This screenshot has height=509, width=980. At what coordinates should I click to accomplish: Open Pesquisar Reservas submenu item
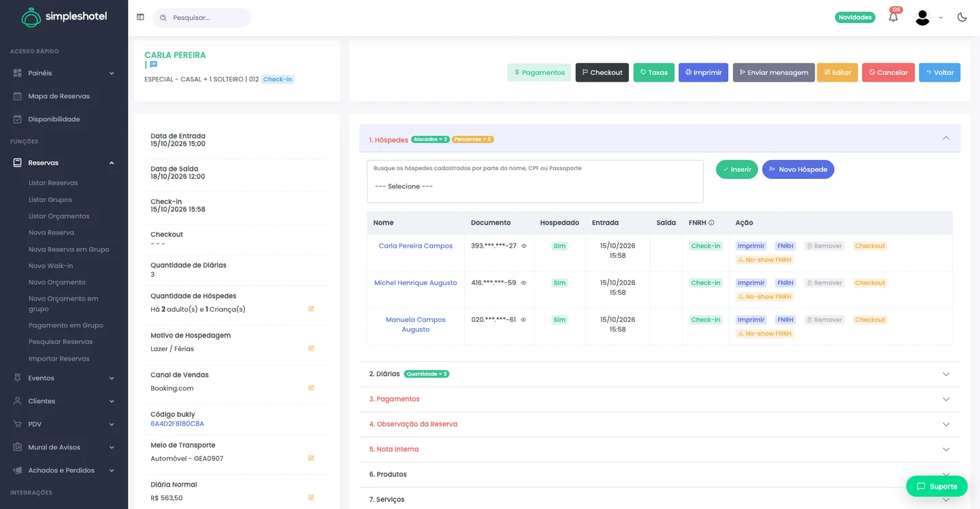pos(61,342)
